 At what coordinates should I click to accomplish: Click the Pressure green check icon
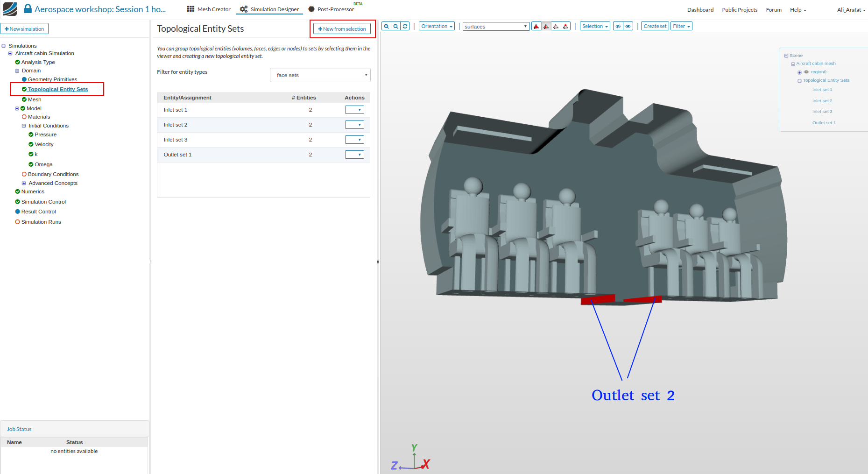(31, 134)
